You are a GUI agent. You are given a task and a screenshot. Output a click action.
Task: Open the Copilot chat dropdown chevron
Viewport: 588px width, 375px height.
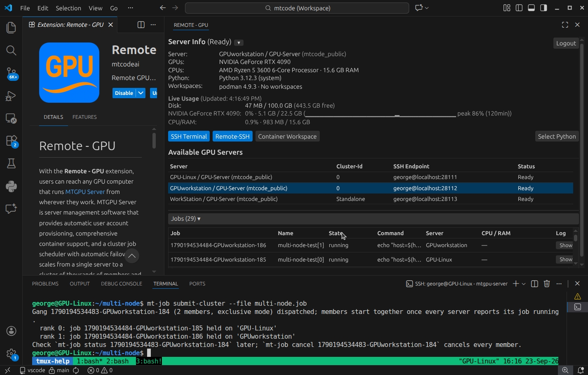(x=426, y=8)
